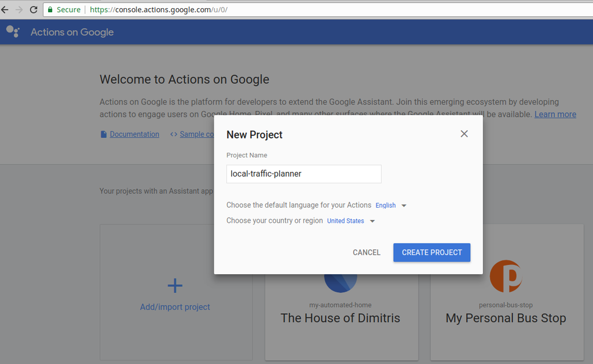Viewport: 593px width, 364px height.
Task: Click the green Secure padlock icon
Action: click(x=50, y=9)
